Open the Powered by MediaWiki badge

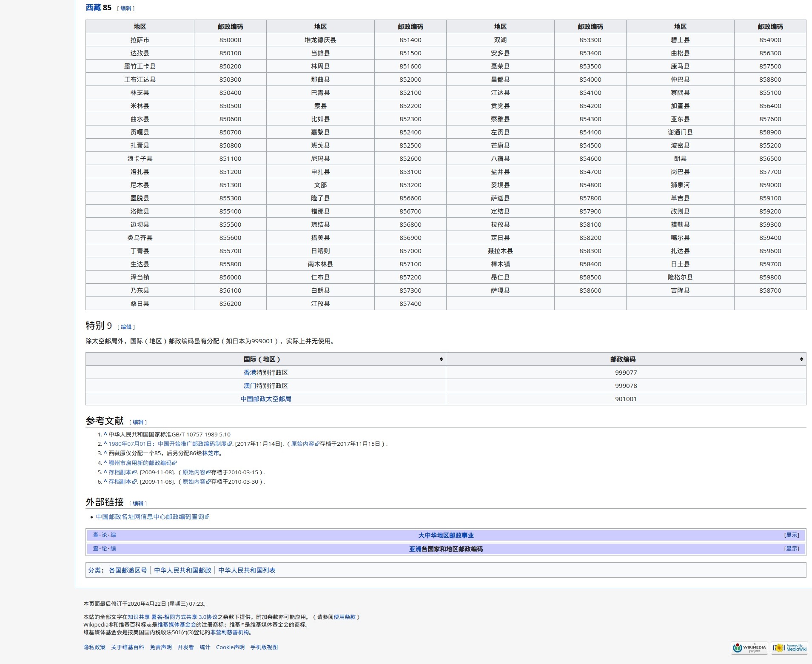point(789,648)
